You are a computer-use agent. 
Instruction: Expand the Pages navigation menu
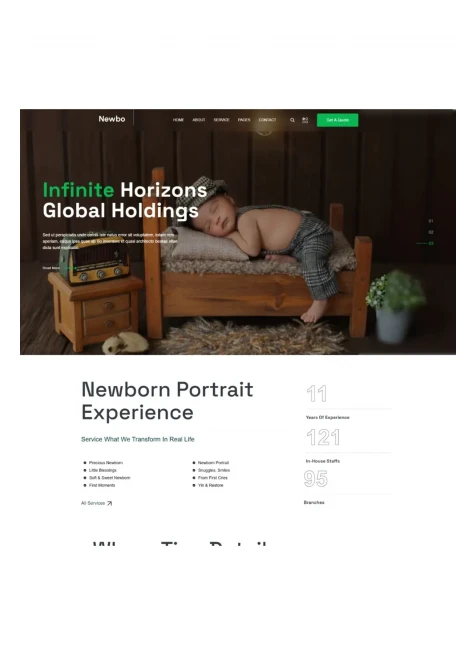tap(244, 120)
